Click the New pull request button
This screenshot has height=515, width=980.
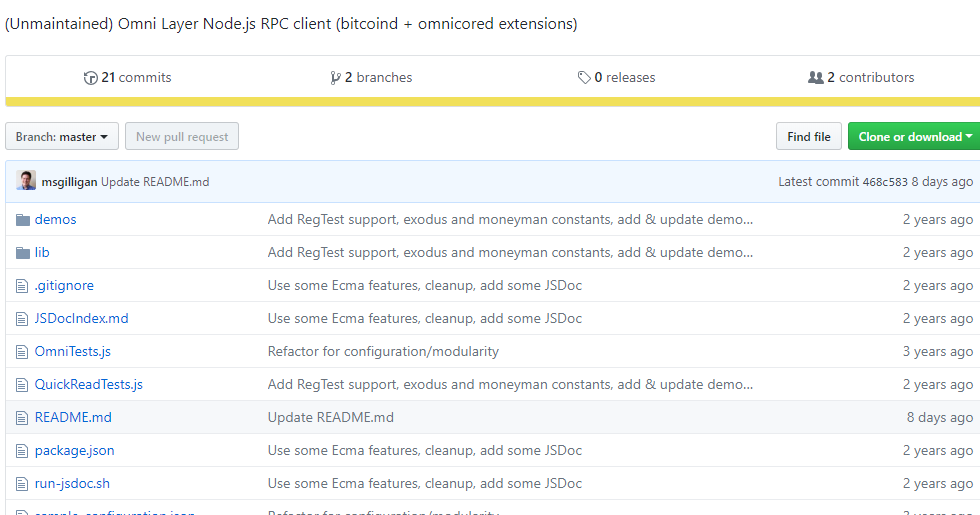182,136
